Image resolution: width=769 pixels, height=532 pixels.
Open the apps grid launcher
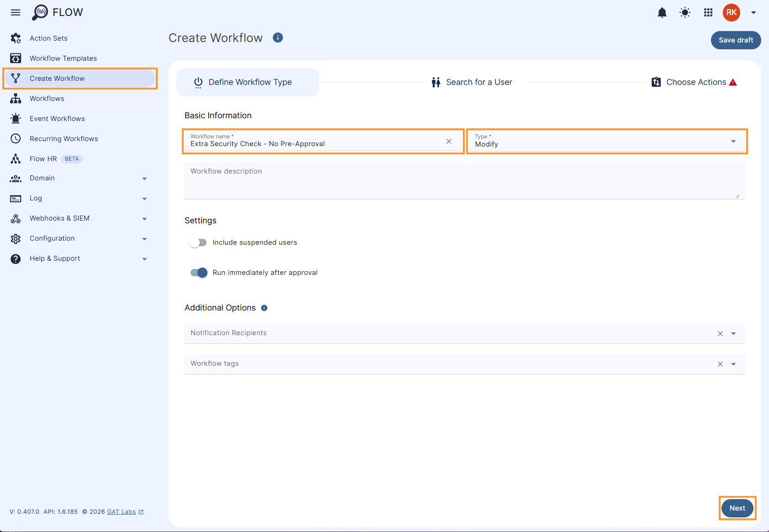click(x=708, y=12)
